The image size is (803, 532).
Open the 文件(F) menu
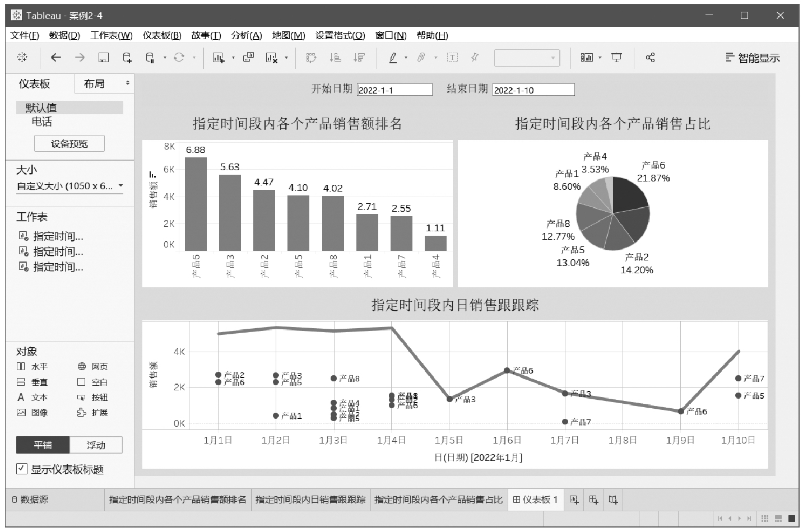click(x=25, y=35)
